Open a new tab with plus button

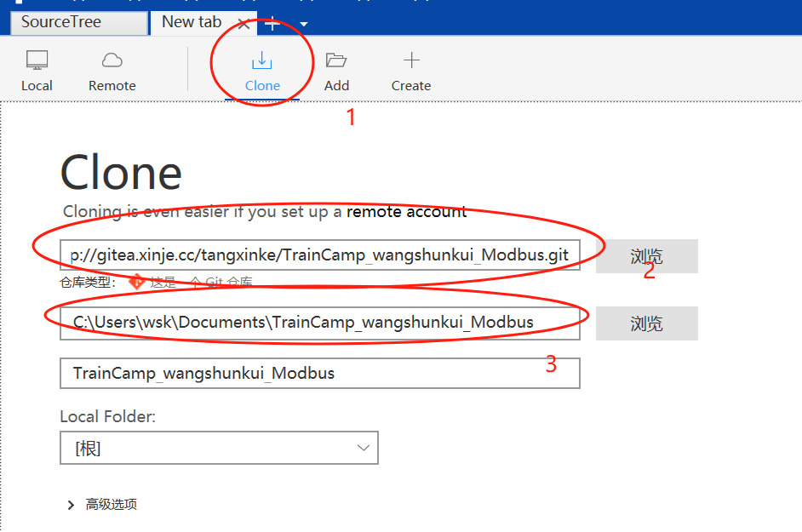point(272,24)
